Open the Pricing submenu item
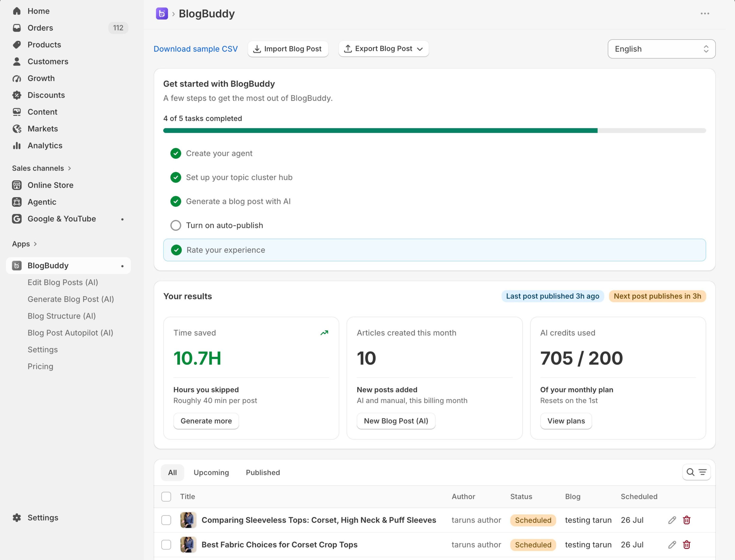 click(x=40, y=366)
